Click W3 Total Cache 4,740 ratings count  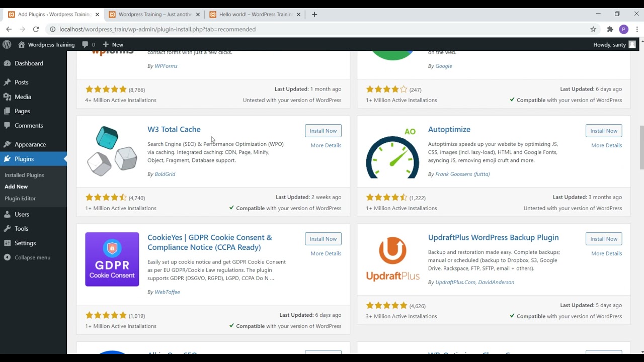(x=137, y=198)
